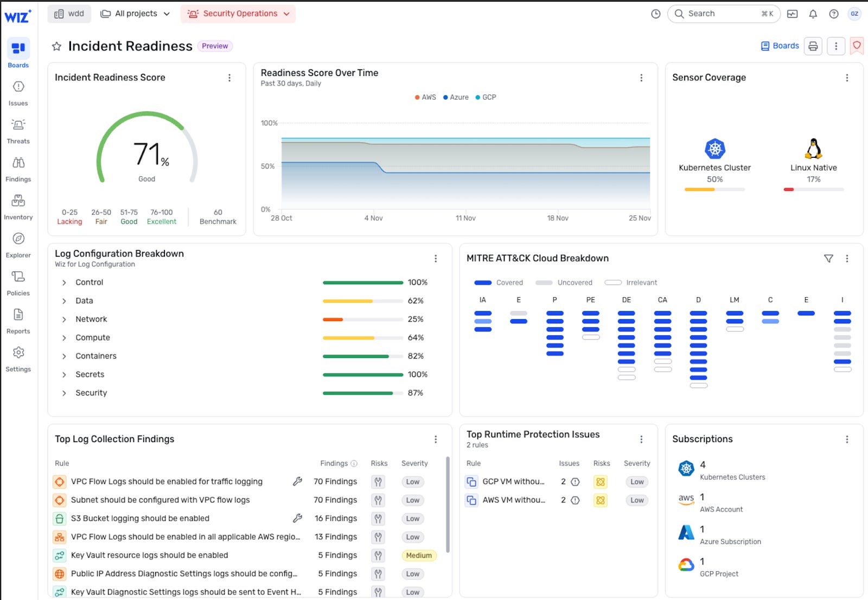Screen dimensions: 868x600
Task: Open Reports from the sidebar
Action: tap(18, 321)
